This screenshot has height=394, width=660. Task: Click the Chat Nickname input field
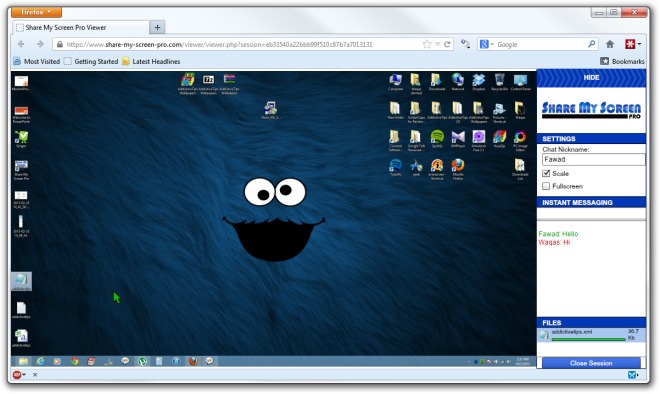[593, 160]
